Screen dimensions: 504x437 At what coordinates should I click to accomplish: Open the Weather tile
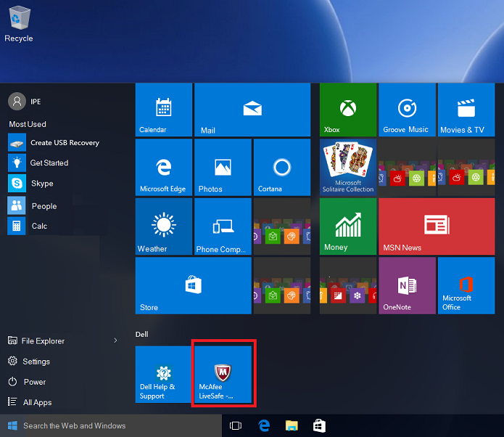(164, 226)
